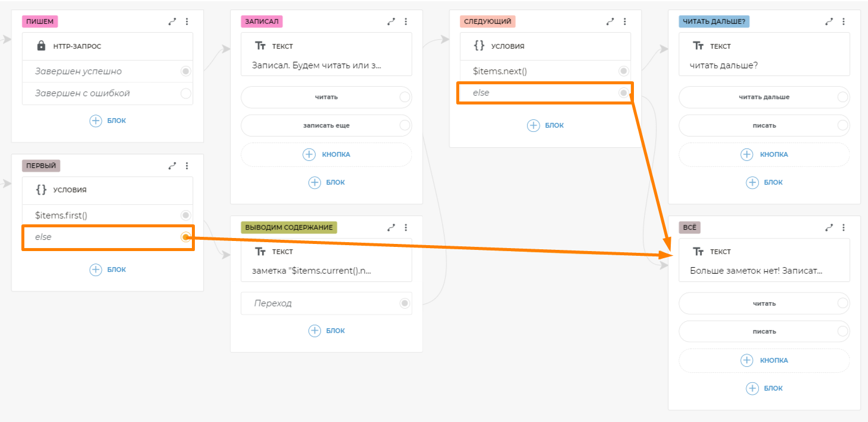The image size is (868, 422).
Task: Click the connection icon on СЛЕДУЮЩИЙ block
Action: coord(610,21)
